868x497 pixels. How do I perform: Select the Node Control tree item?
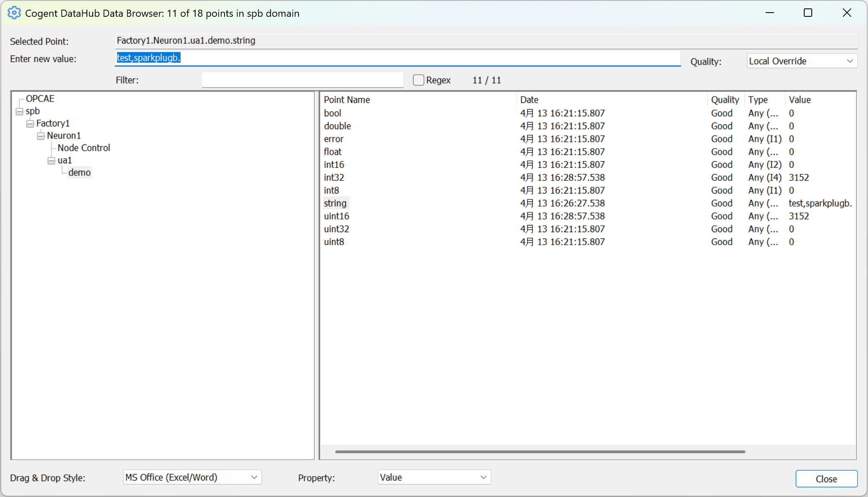pyautogui.click(x=84, y=148)
